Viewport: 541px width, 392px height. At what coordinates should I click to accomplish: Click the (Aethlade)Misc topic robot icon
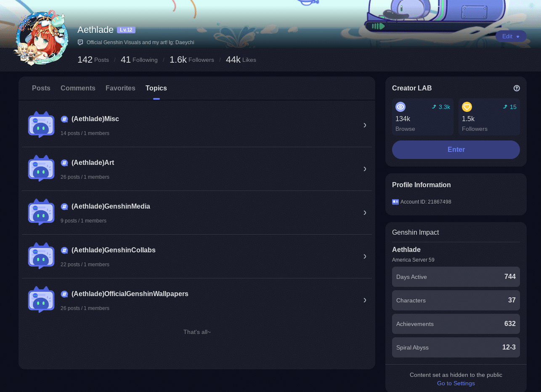[x=41, y=124]
